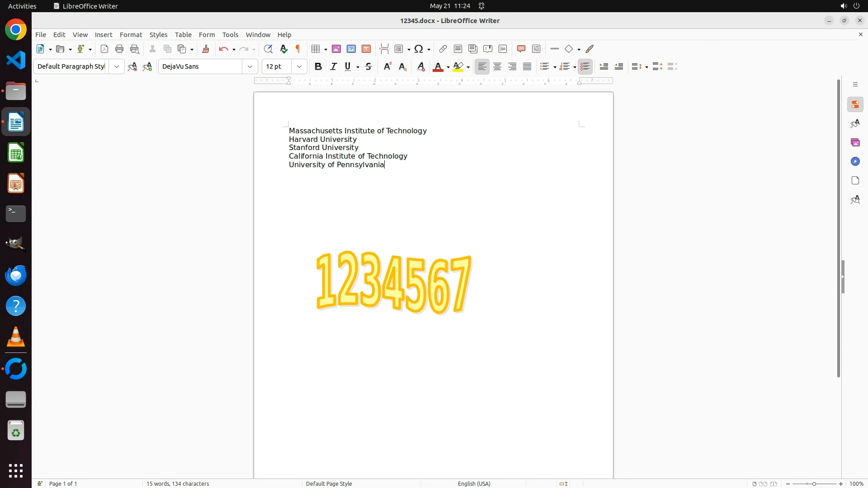Viewport: 868px width, 488px height.
Task: Expand the font name dropdown
Action: click(x=250, y=67)
